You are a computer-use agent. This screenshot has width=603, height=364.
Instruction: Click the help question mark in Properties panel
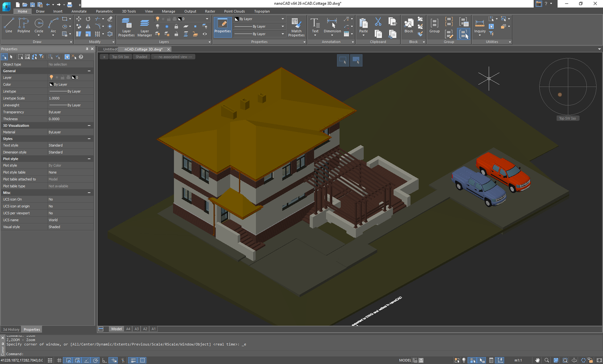click(81, 57)
